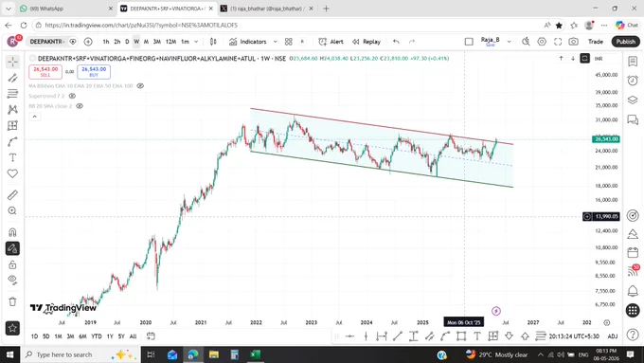644x363 pixels.
Task: Expand the Raja_B layout dropdown
Action: click(x=509, y=42)
